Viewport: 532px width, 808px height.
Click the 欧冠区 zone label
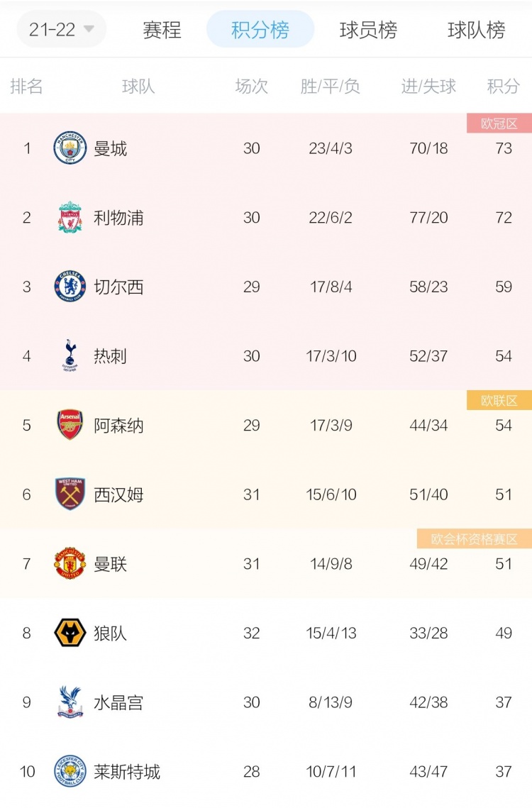pyautogui.click(x=499, y=123)
